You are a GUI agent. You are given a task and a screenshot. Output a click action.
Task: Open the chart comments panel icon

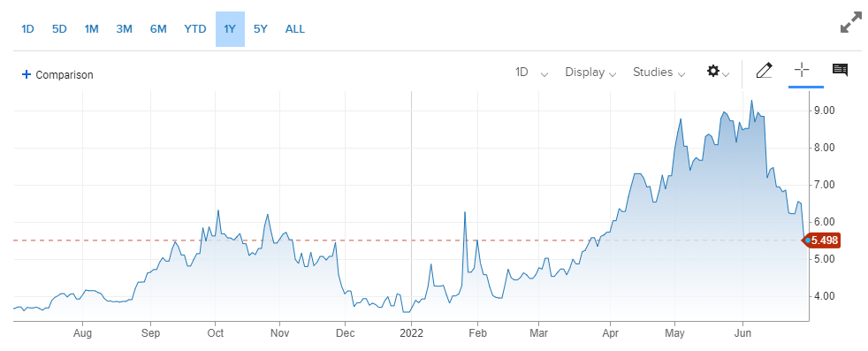pyautogui.click(x=840, y=70)
